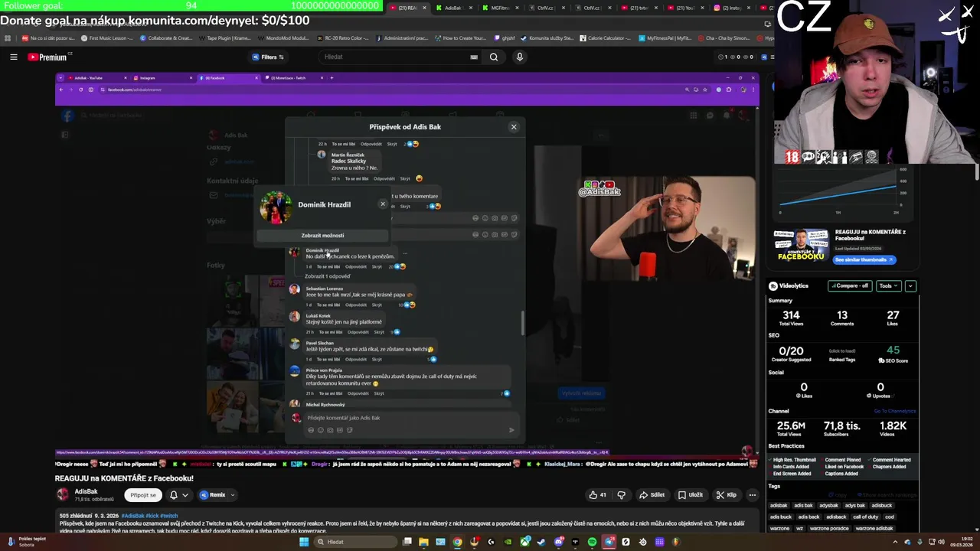Screen dimensions: 980x551
Task: Switch to the Instagram browser tab
Action: pos(731,8)
